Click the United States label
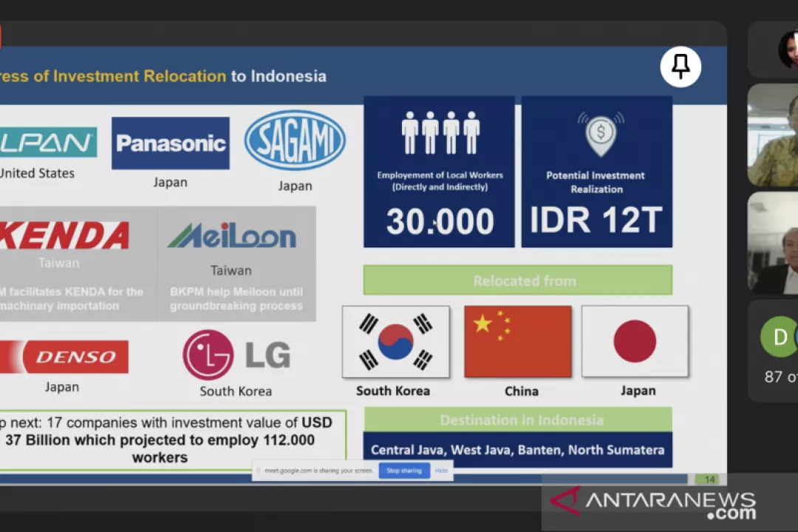Screen dimensions: 798x532 click(x=37, y=173)
